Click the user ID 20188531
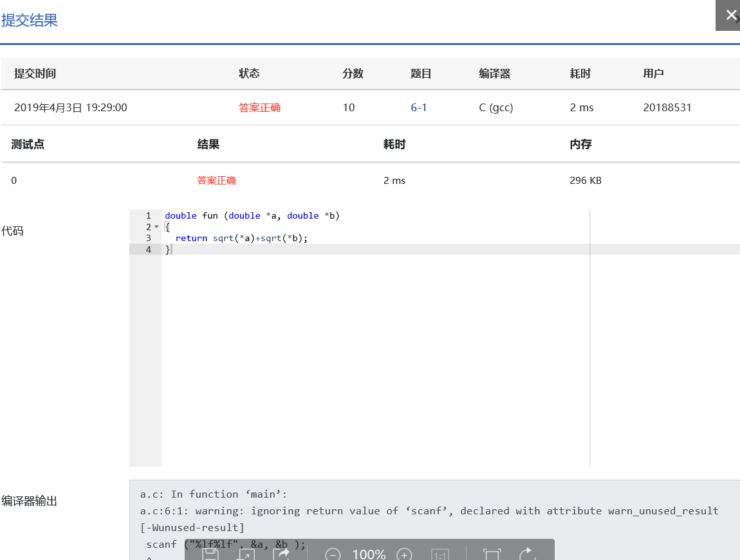 point(667,107)
